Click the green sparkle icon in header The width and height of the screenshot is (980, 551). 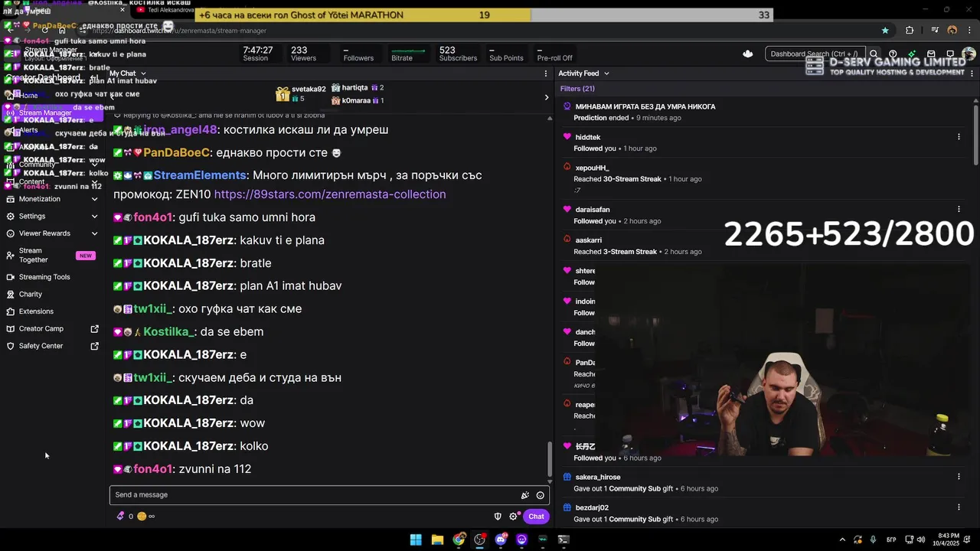(x=912, y=54)
